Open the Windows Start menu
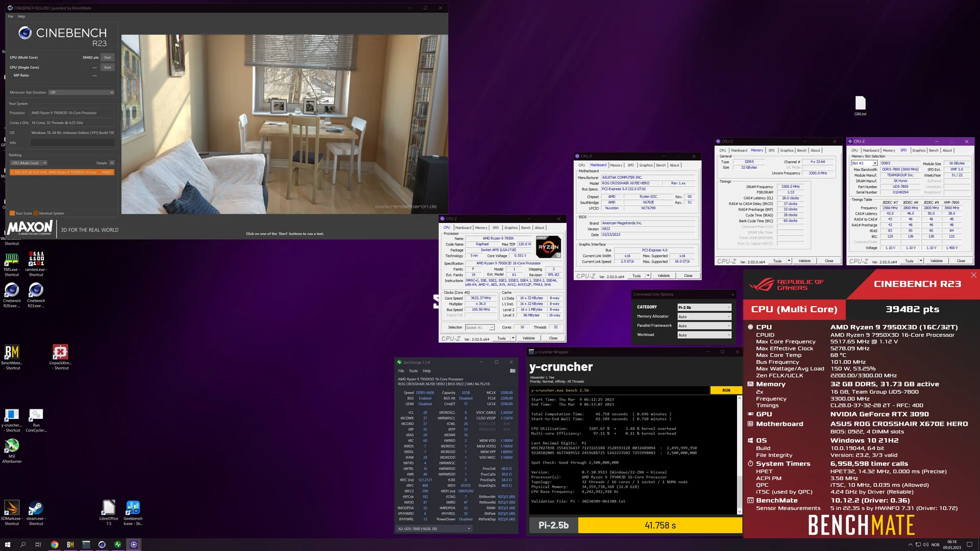Image resolution: width=980 pixels, height=551 pixels. coord(7,544)
